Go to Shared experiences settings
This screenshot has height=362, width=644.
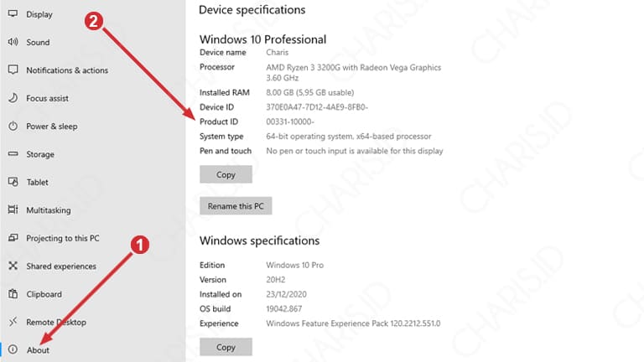[x=61, y=266]
